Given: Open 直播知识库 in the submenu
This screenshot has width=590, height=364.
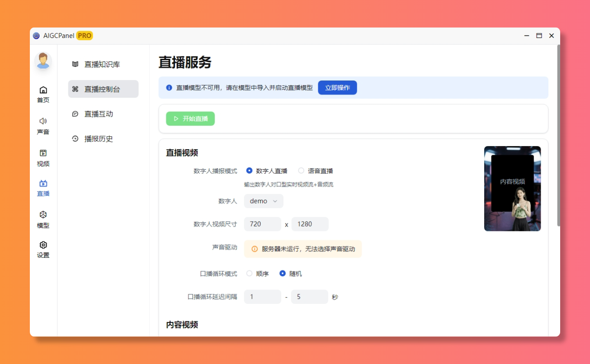Looking at the screenshot, I should [103, 64].
